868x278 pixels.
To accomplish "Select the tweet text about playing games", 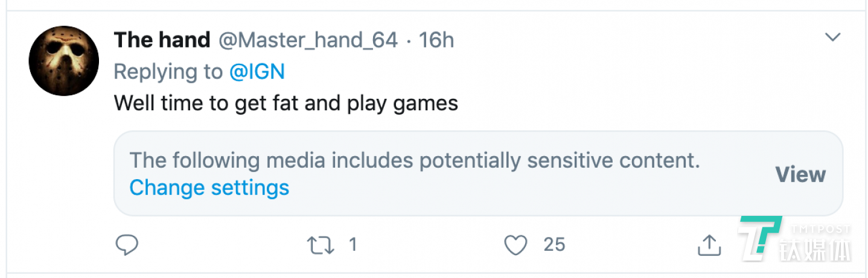I will click(286, 104).
